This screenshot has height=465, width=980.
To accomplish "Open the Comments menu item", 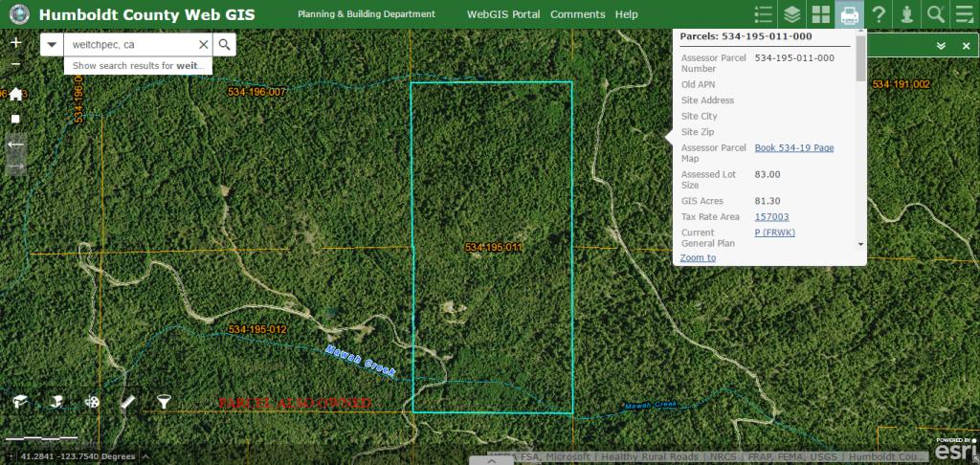I will point(577,14).
